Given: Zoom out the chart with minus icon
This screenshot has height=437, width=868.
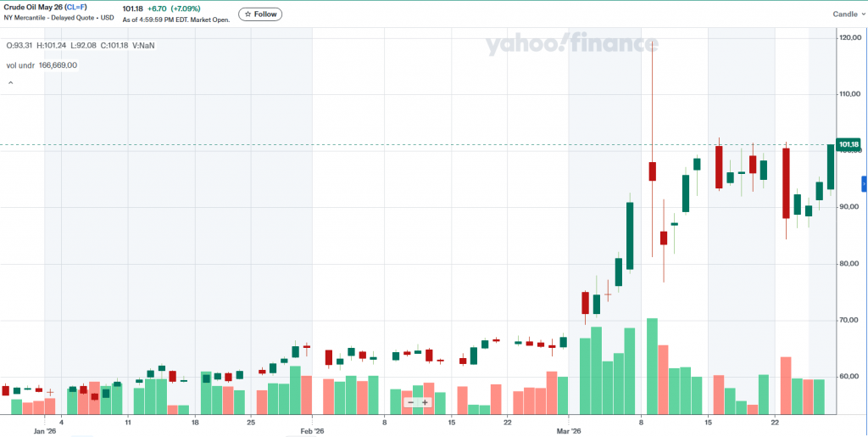Looking at the screenshot, I should [410, 402].
